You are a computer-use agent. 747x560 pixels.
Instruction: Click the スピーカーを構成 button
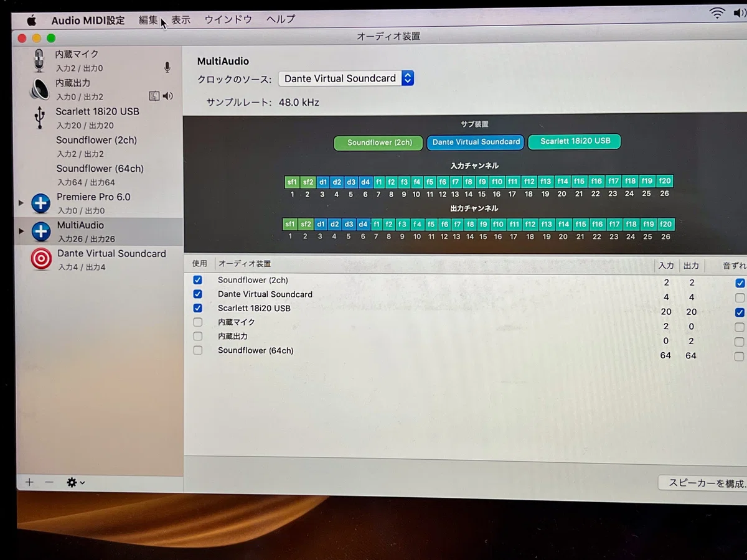click(703, 483)
